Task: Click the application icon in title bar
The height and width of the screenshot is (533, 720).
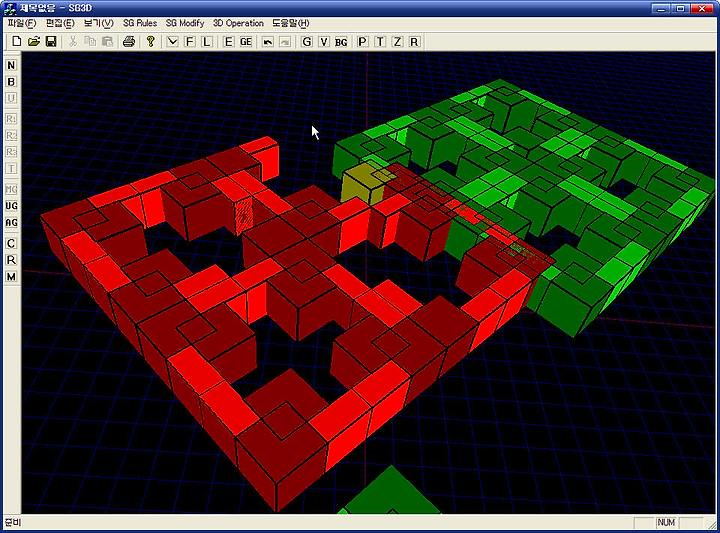Action: 10,8
